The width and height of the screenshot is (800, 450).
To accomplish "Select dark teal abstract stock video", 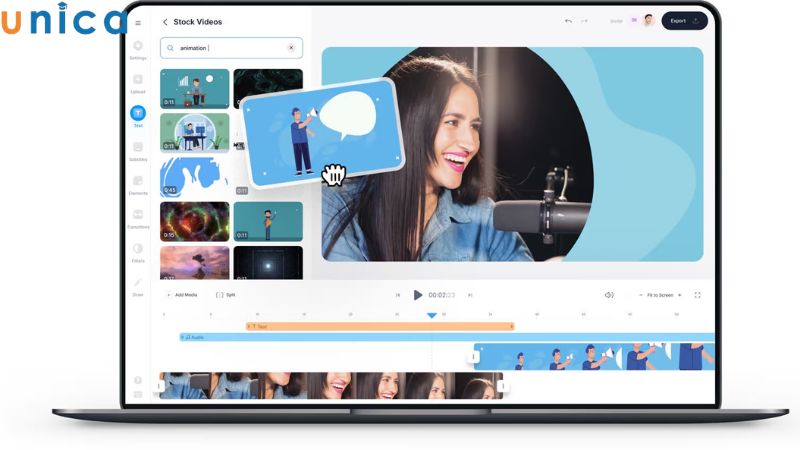I will point(268,82).
